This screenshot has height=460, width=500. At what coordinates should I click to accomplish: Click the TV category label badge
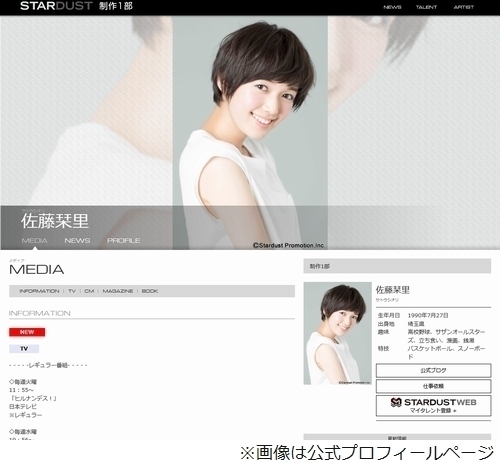[24, 349]
